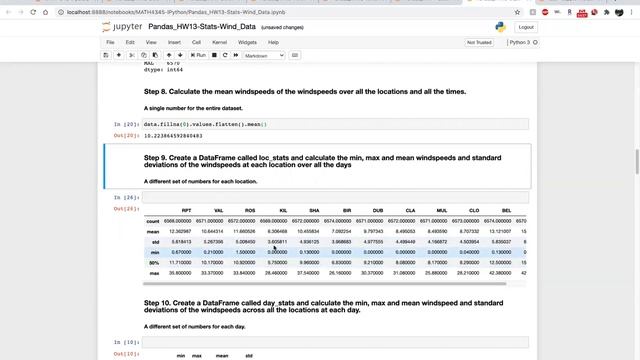The width and height of the screenshot is (640, 360).
Task: Click the mean row label
Action: point(153,232)
